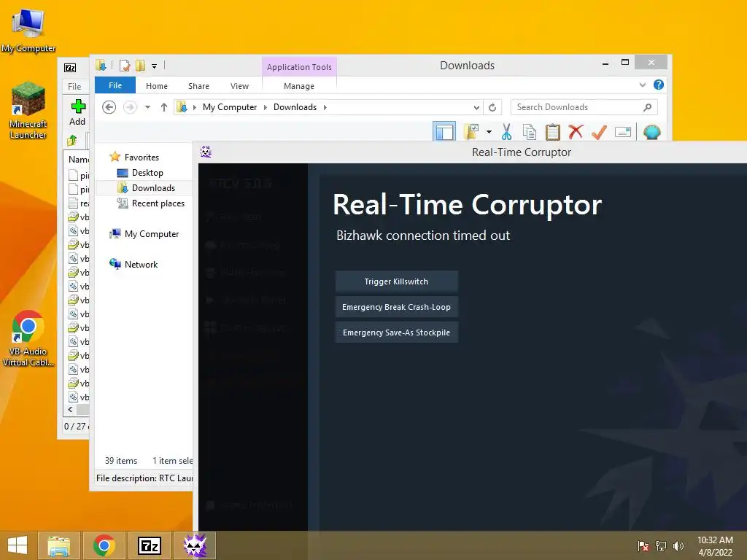Click the Properties quick access icon in the title bar
747x560 pixels.
(x=125, y=66)
